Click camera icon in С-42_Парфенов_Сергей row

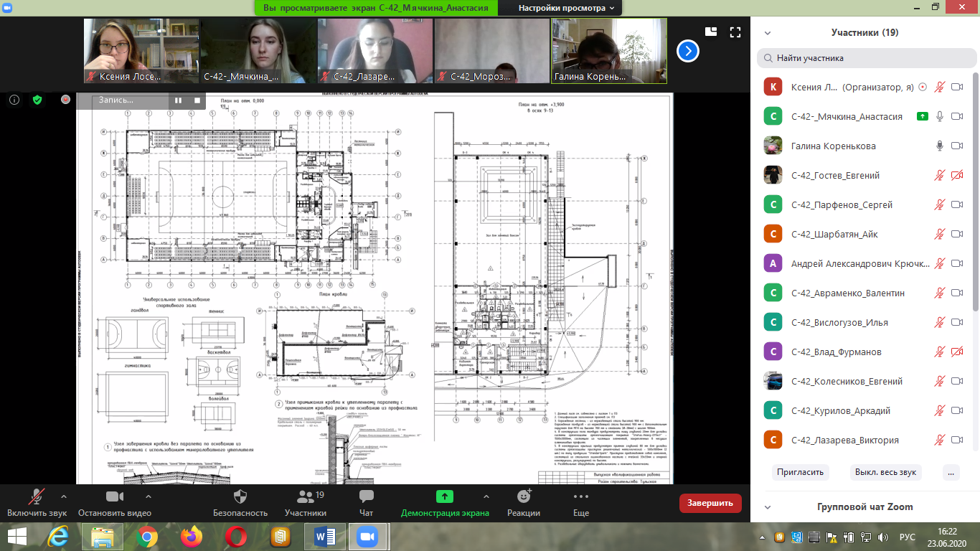click(956, 204)
